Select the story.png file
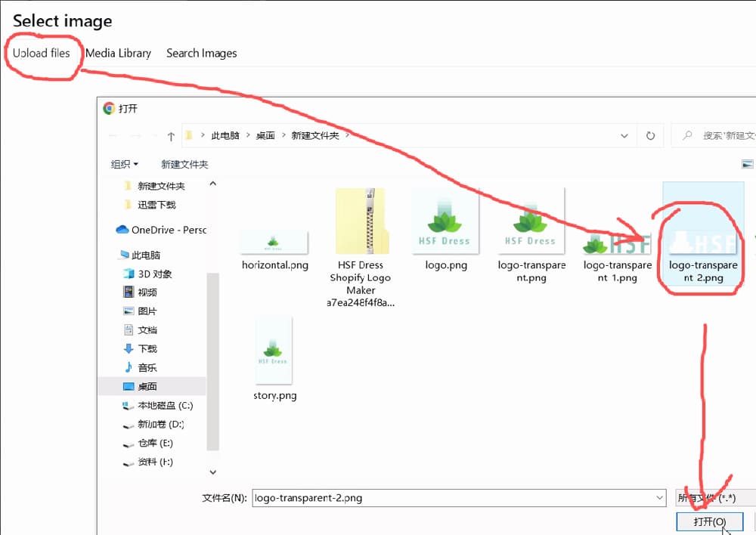 pyautogui.click(x=275, y=359)
